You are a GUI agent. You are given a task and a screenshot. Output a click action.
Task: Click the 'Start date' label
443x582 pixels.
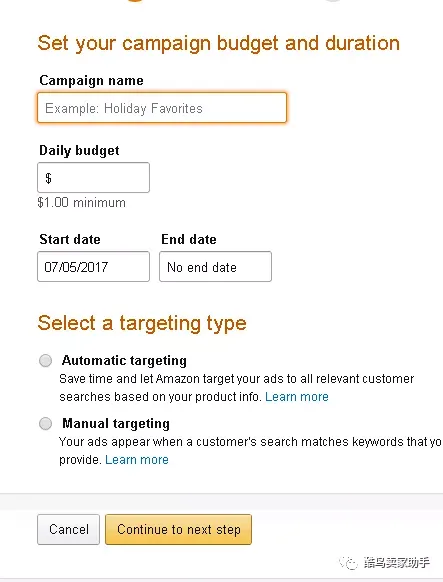(70, 239)
